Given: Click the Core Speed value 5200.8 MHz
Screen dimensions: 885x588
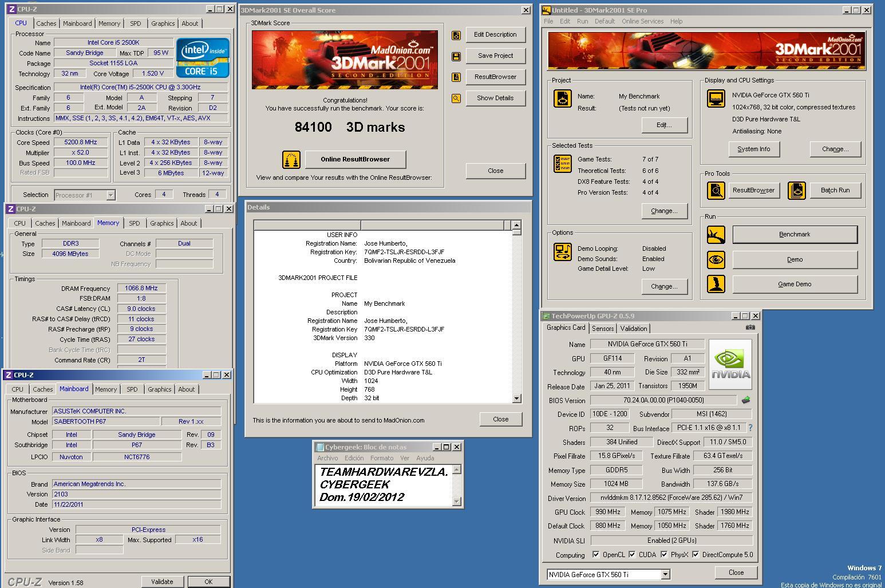Looking at the screenshot, I should (81, 142).
